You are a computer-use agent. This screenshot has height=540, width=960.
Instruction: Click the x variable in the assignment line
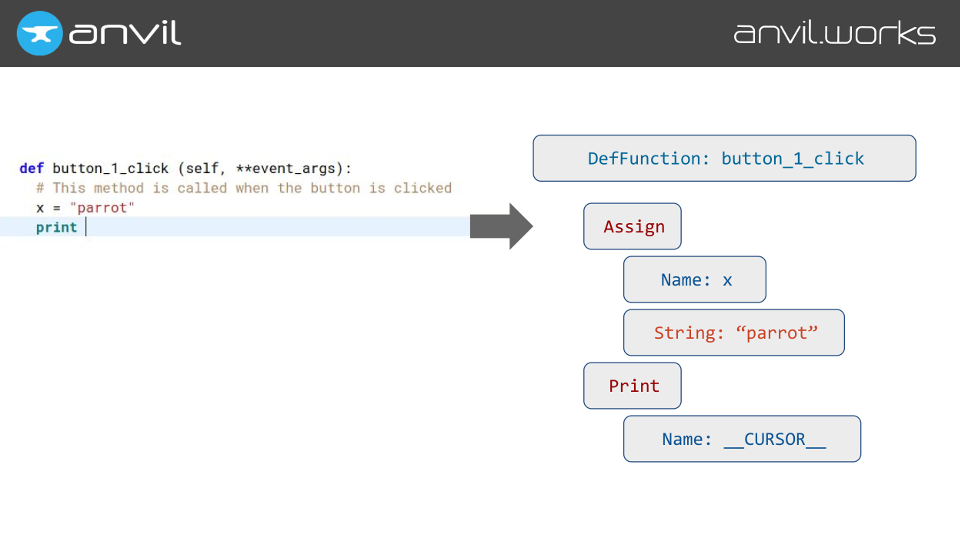point(40,208)
